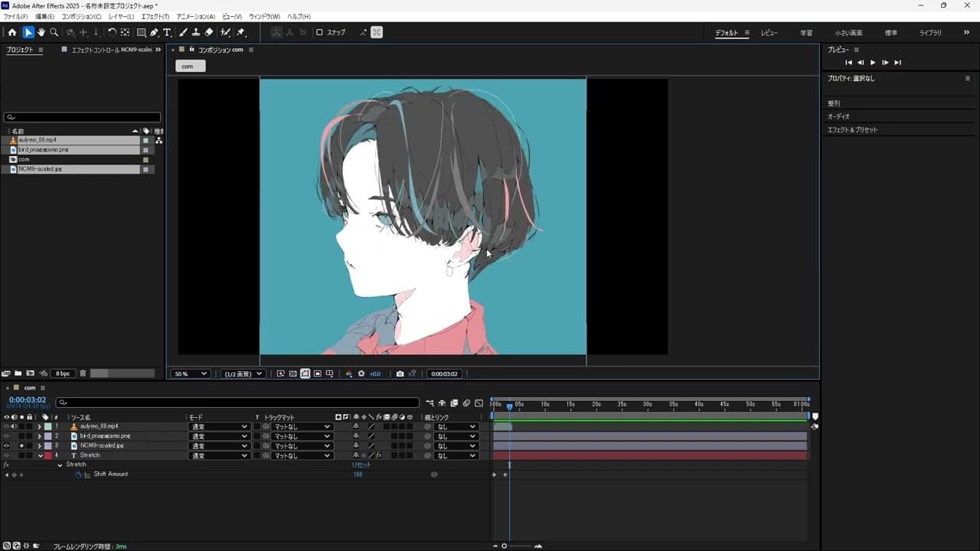Open the Home screen
Screen dimensions: 980x551
click(12, 32)
